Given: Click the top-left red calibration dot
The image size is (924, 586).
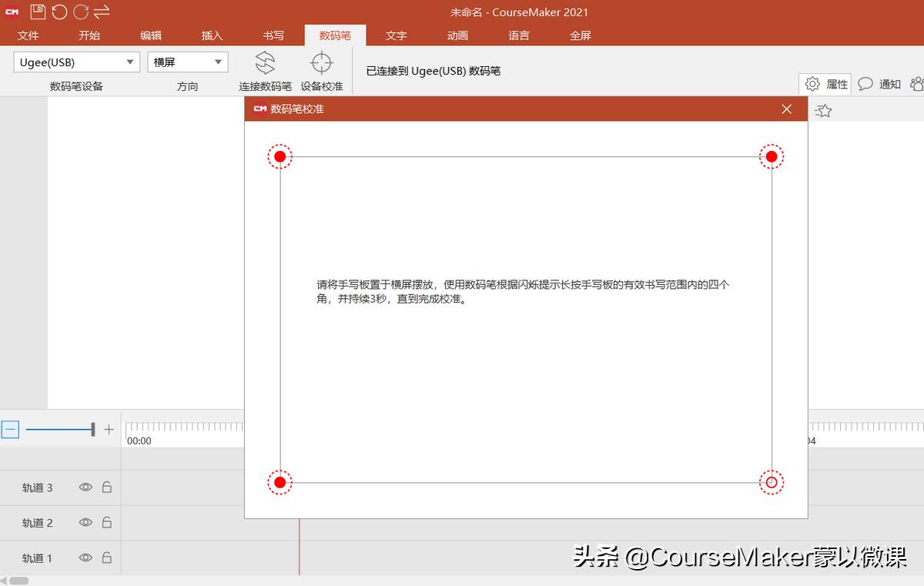Looking at the screenshot, I should click(280, 156).
